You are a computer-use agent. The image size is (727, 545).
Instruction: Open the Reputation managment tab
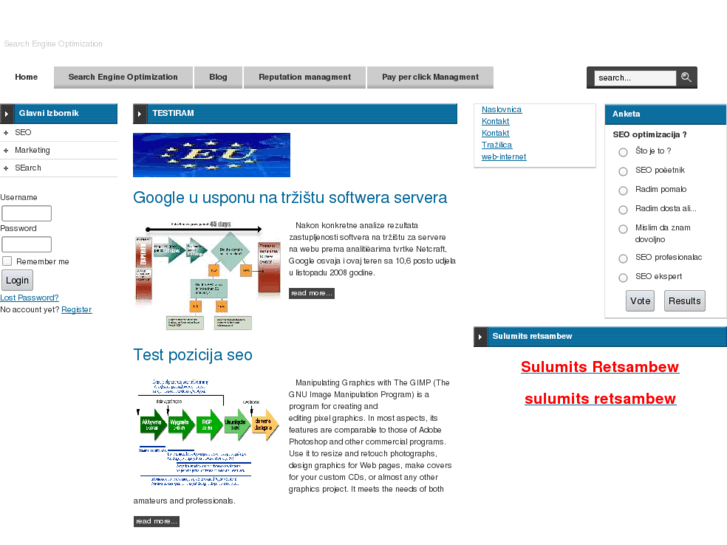coord(305,77)
